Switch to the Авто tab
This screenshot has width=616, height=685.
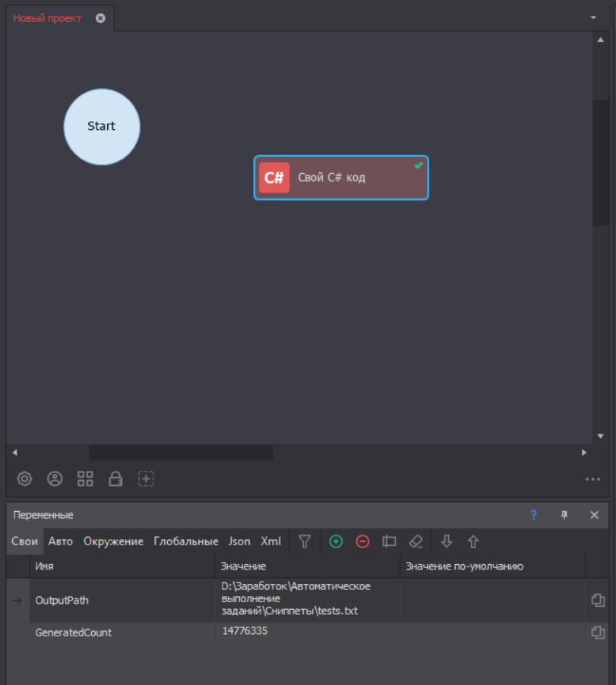(x=60, y=541)
